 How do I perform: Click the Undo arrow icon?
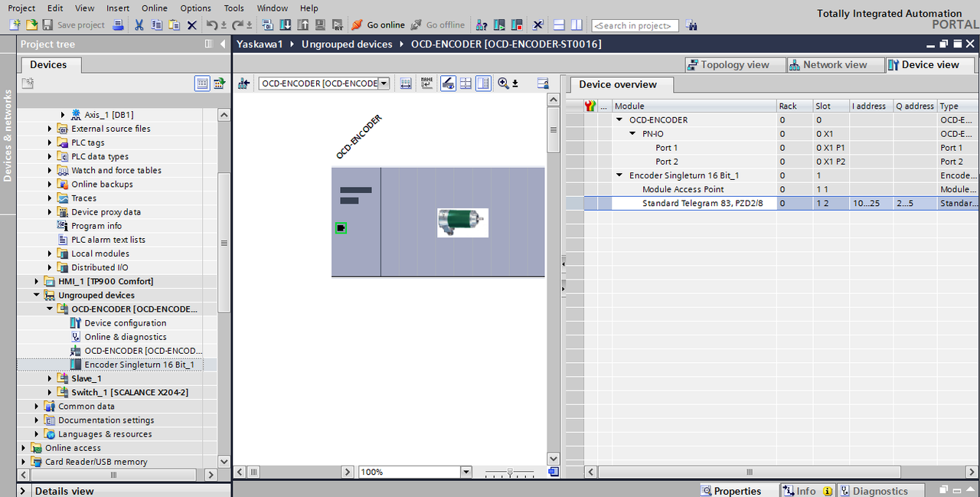pyautogui.click(x=212, y=25)
